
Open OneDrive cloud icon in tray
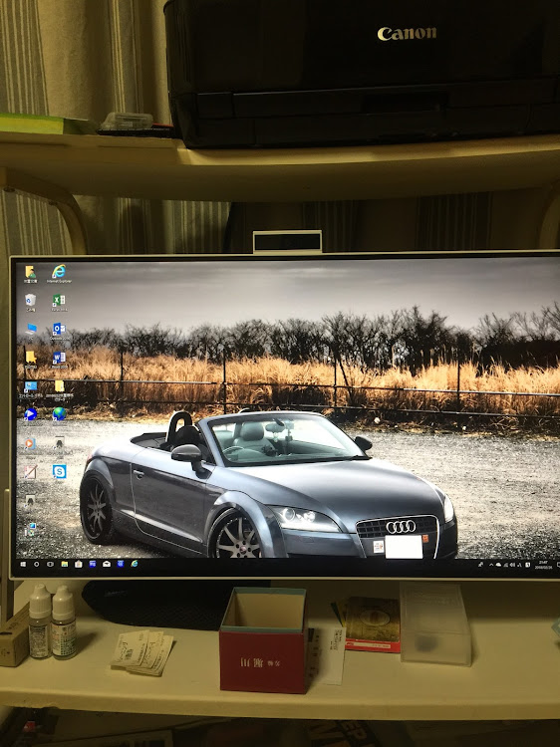[498, 565]
